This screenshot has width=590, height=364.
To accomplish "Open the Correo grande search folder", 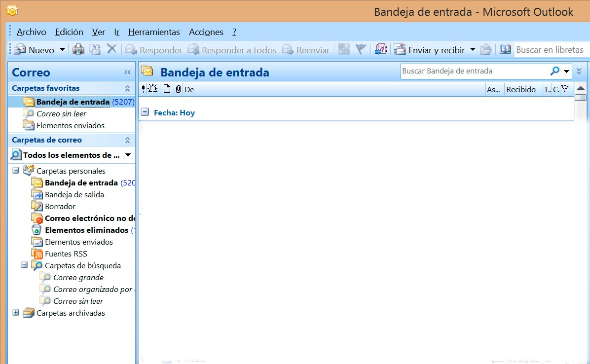I will coord(78,278).
